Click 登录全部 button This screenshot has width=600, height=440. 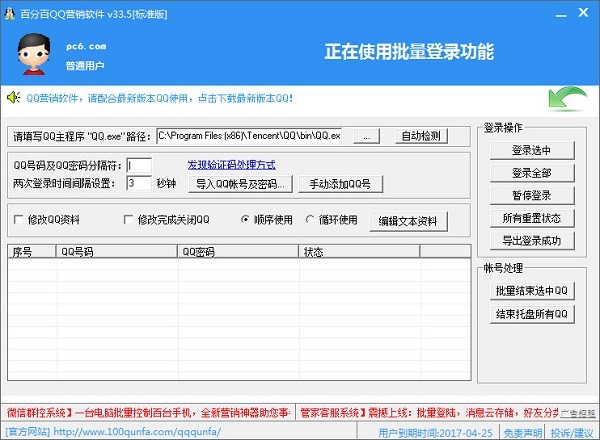coord(532,173)
